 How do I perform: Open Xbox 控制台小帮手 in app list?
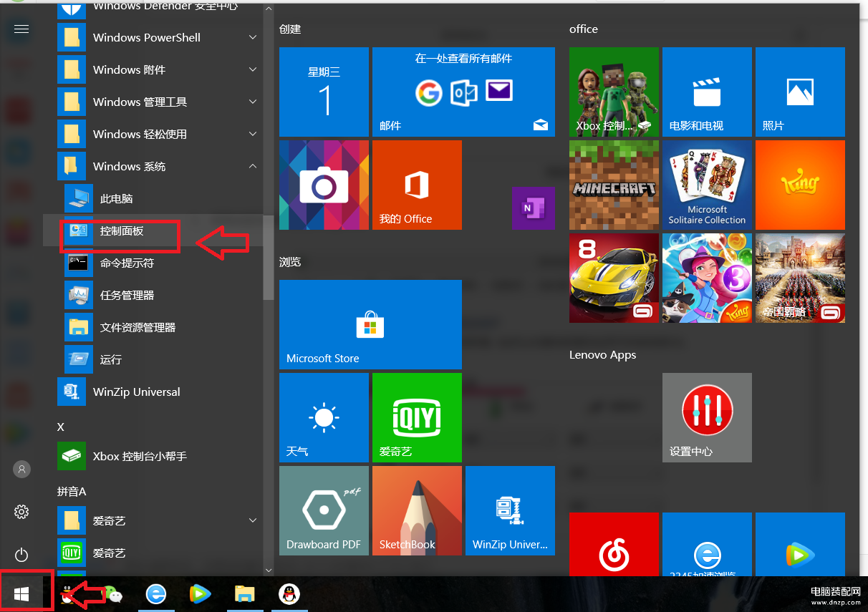click(x=153, y=456)
